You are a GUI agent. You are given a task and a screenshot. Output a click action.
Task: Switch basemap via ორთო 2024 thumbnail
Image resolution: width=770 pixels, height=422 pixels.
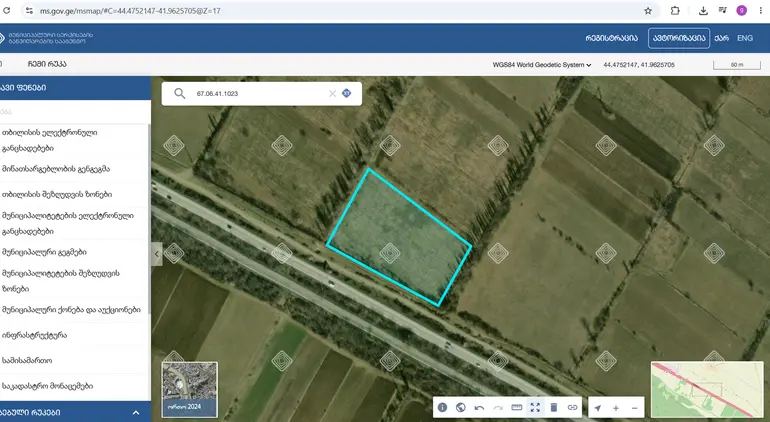[190, 390]
